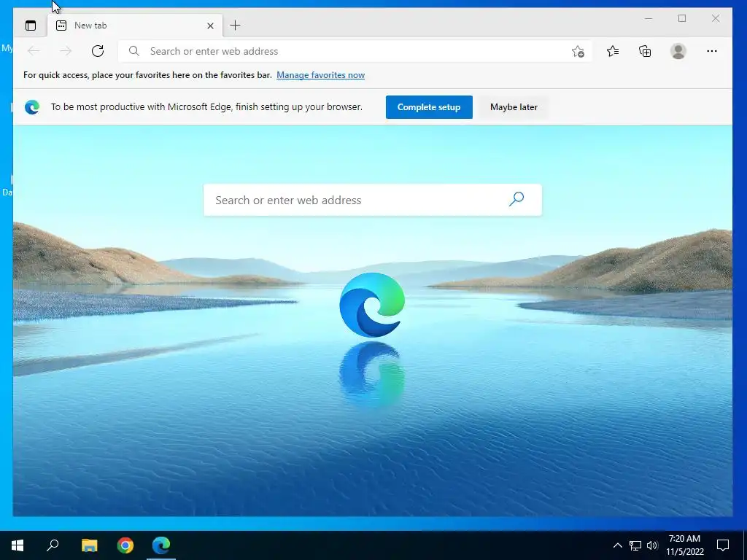Click the disabled Forward arrow
Image resolution: width=747 pixels, height=560 pixels.
click(66, 51)
